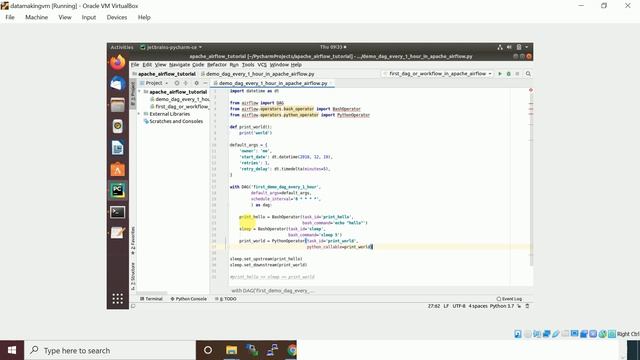Open Navigate menu

click(x=179, y=65)
